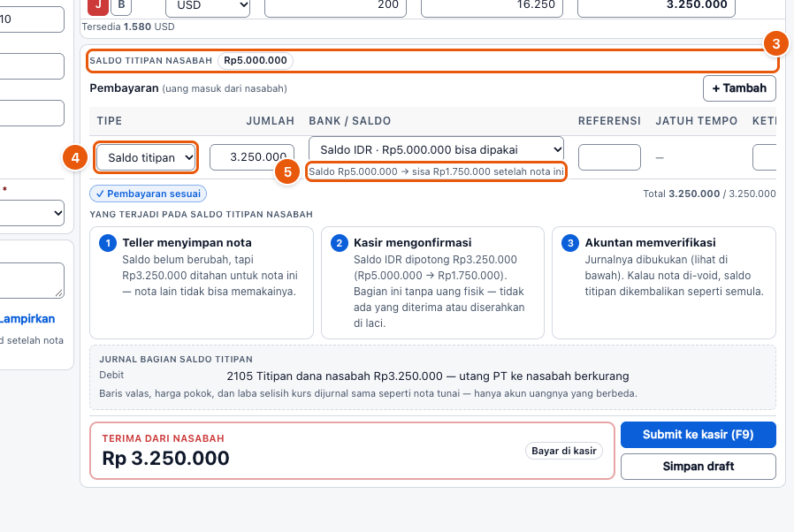Click the Kasir mengonfirmasi step card
794x532 pixels.
(432, 283)
